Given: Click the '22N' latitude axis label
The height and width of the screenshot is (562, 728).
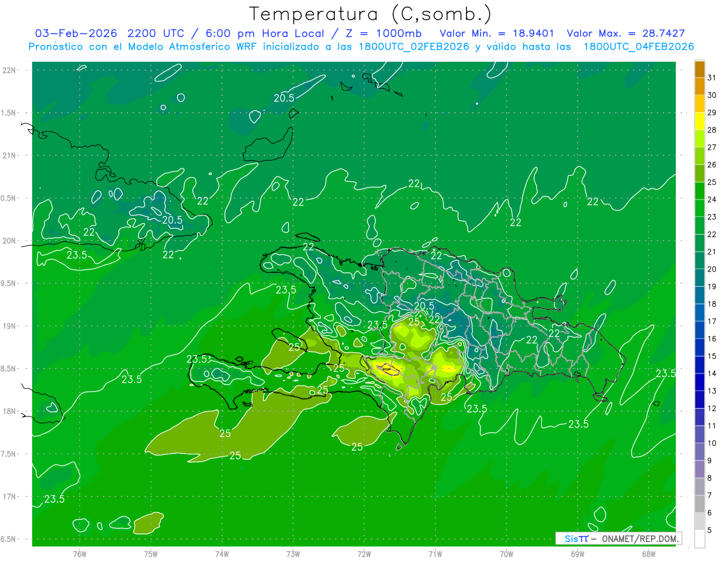Looking at the screenshot, I should 9,70.
